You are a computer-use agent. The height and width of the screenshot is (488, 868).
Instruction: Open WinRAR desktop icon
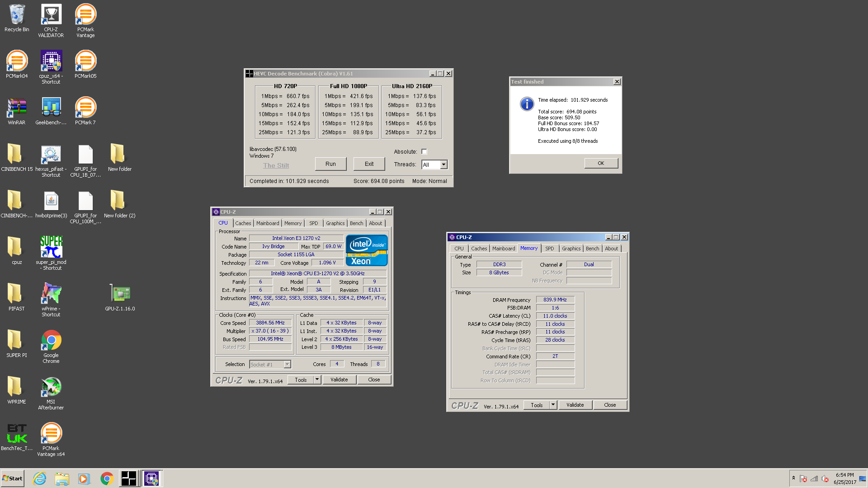click(17, 111)
